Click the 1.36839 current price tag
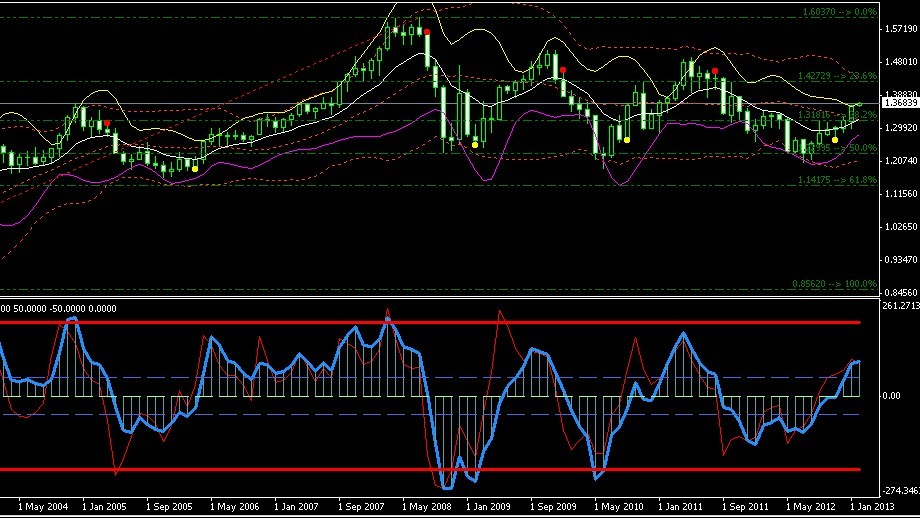920x518 pixels. coord(901,103)
